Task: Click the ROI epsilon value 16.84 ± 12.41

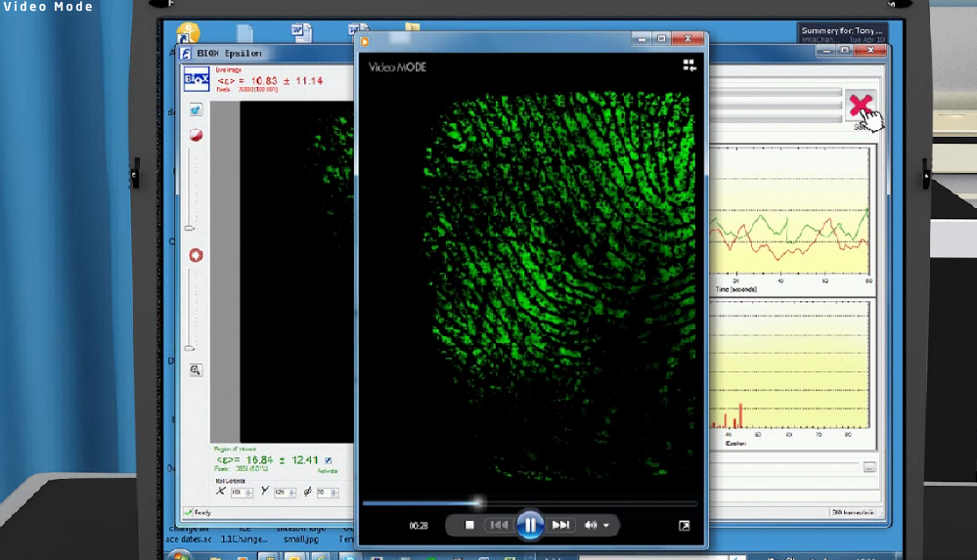Action: coord(267,460)
